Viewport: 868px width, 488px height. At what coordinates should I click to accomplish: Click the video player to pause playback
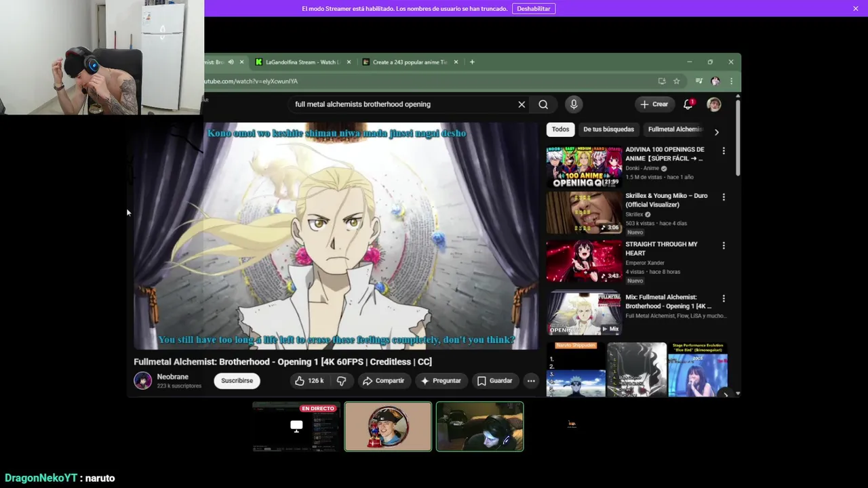(x=336, y=236)
